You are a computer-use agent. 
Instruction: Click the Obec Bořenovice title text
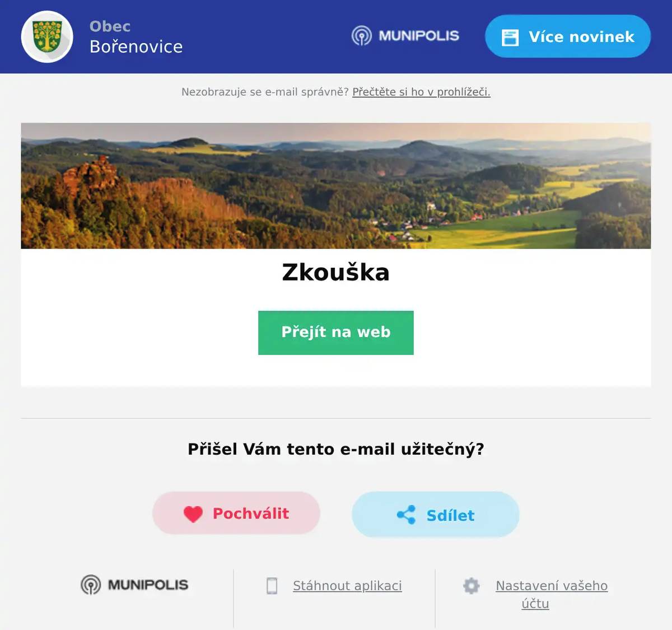(136, 36)
